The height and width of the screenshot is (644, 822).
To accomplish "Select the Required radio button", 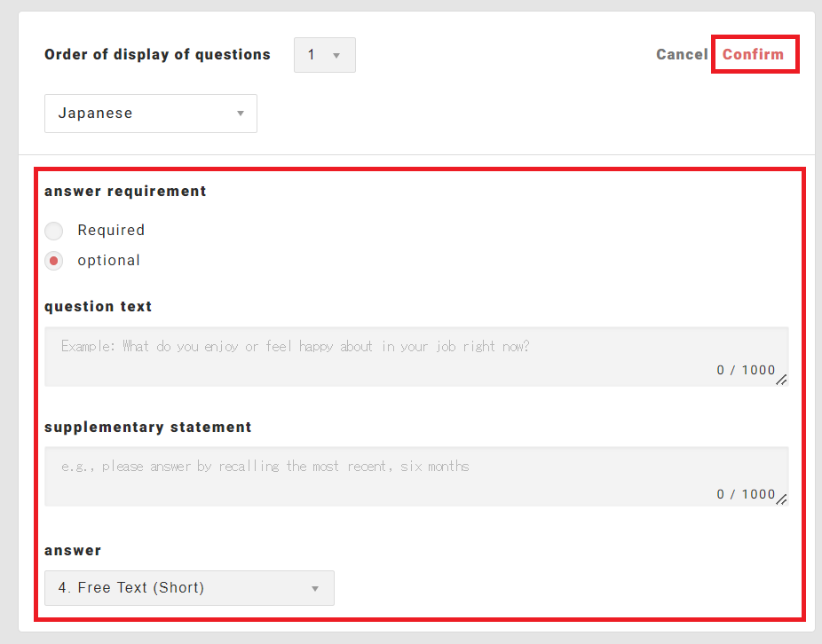I will pos(54,231).
